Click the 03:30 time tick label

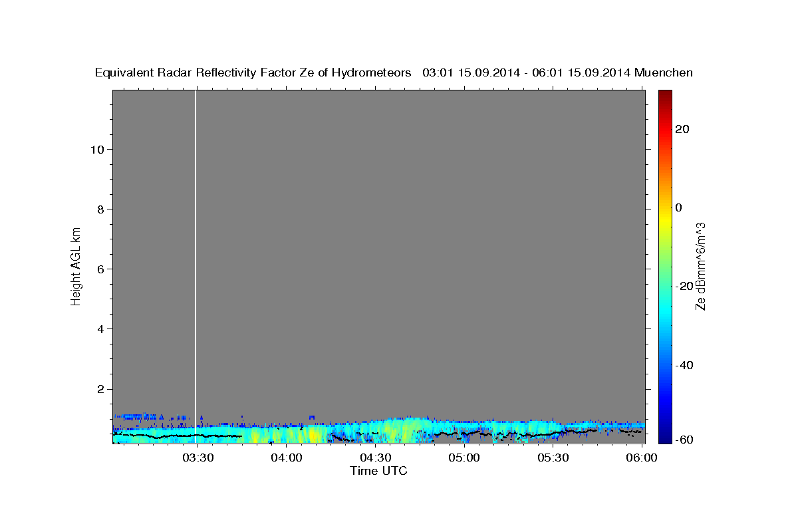[198, 458]
